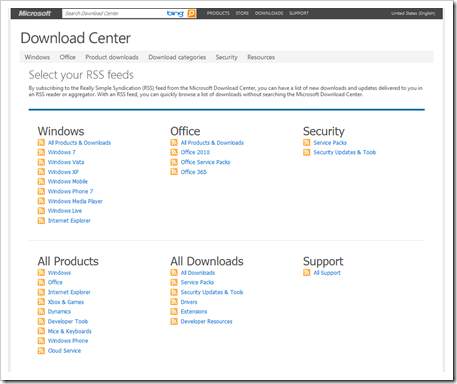Image resolution: width=457 pixels, height=384 pixels.
Task: Click the Search Download Center field
Action: 113,13
